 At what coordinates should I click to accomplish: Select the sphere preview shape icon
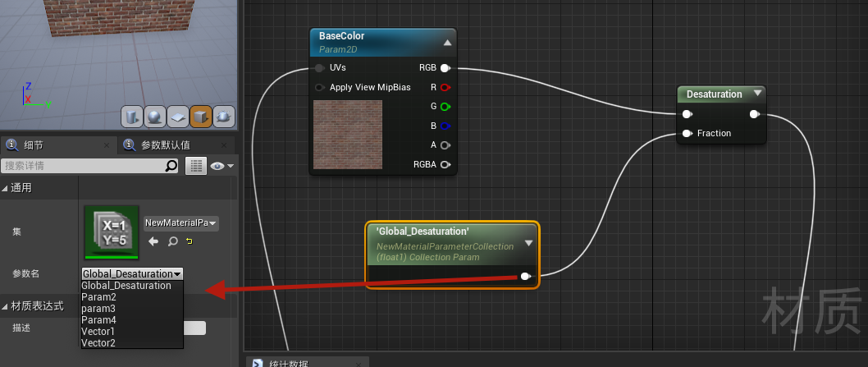coord(155,117)
